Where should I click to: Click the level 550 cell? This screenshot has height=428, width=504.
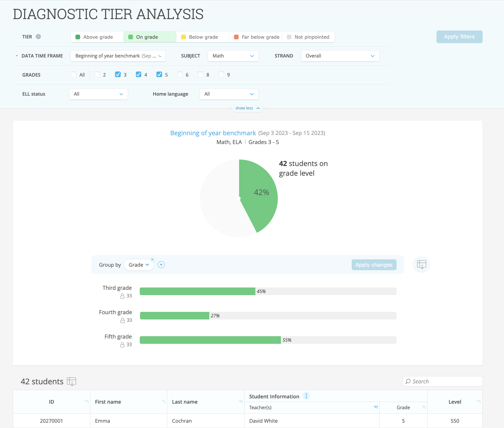click(x=455, y=421)
